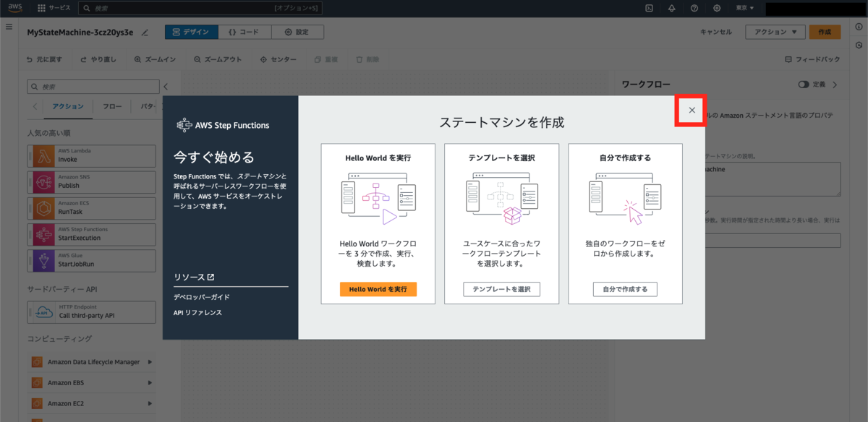This screenshot has height=422, width=868.
Task: Click the cursor illustration in 自分で作成する card
Action: pos(625,197)
